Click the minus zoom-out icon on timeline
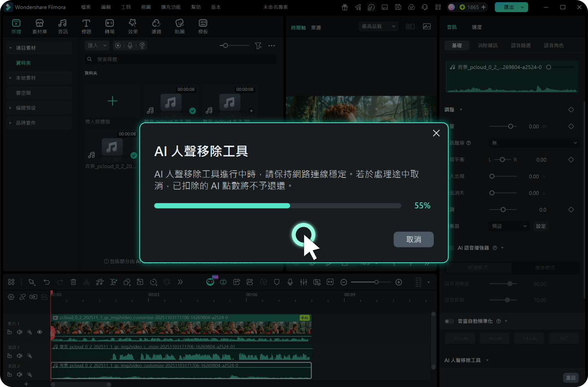The height and width of the screenshot is (387, 588). point(344,282)
